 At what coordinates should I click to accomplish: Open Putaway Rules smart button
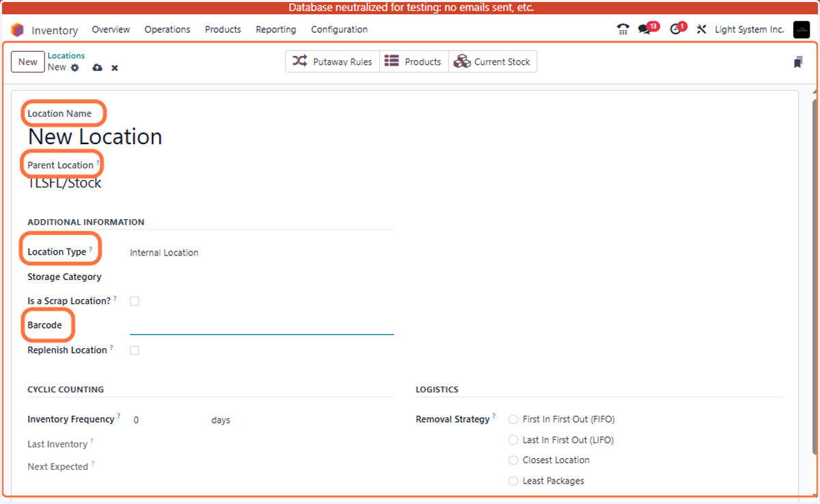pos(332,61)
